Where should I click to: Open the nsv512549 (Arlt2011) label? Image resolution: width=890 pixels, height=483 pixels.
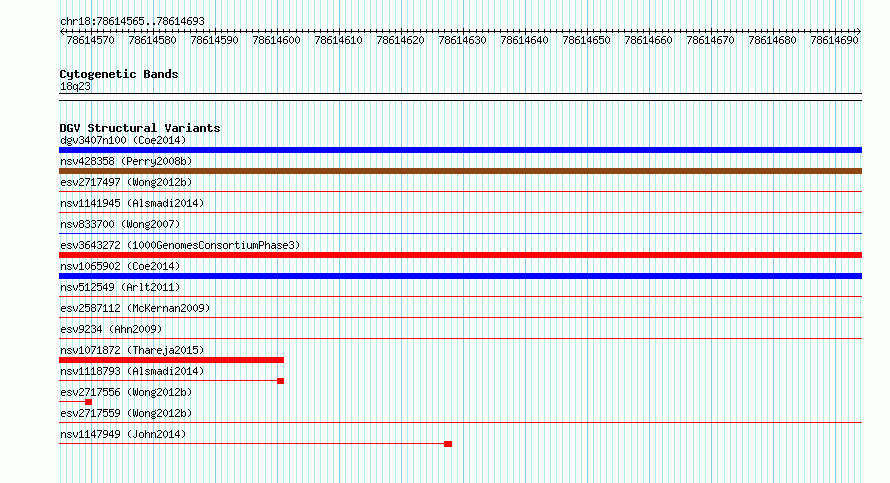(120, 287)
